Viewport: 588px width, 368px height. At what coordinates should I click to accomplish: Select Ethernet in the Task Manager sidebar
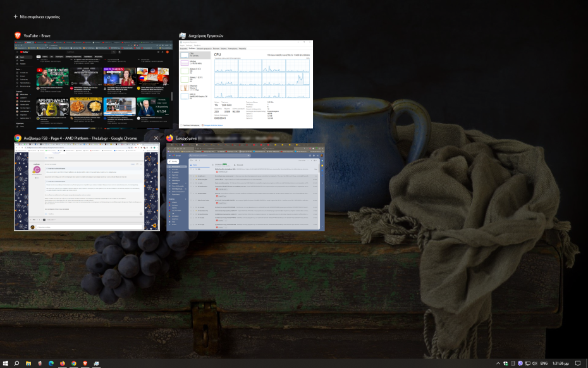point(195,88)
